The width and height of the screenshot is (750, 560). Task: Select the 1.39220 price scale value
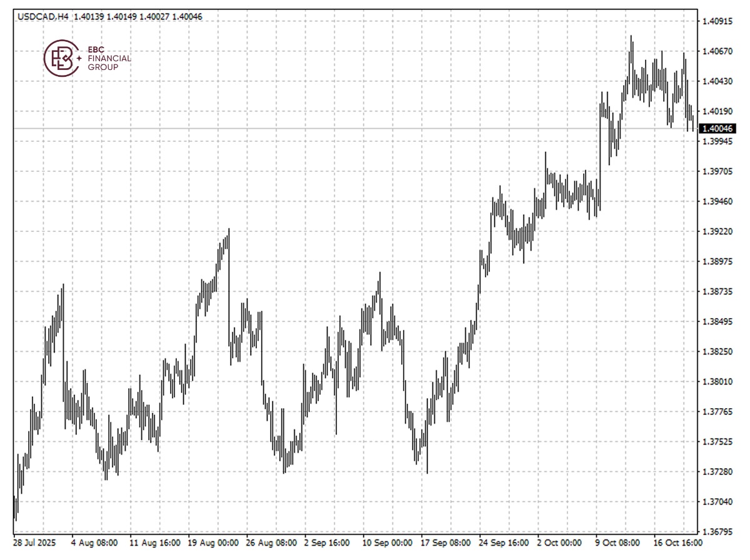[717, 231]
